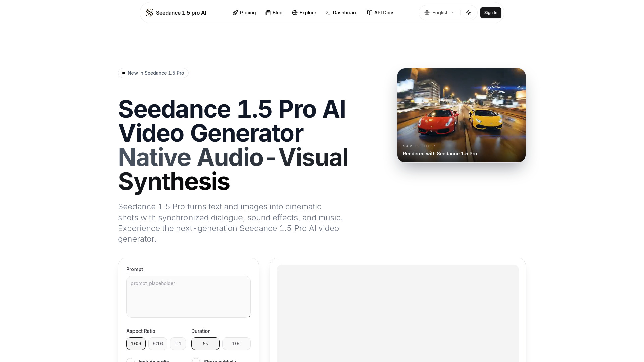
Task: Click the globe icon next to Explore
Action: [294, 13]
